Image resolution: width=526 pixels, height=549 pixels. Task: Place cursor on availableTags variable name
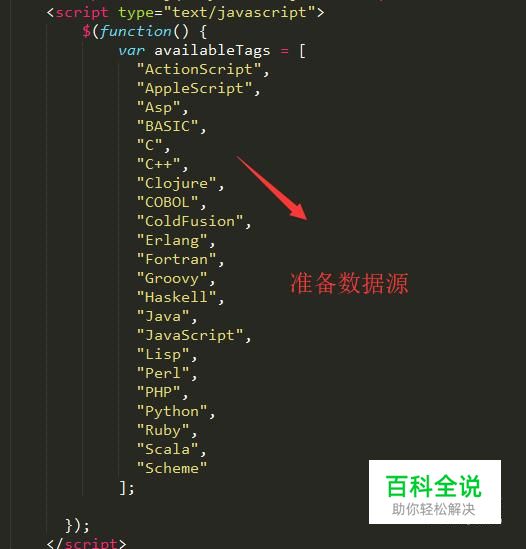(x=212, y=51)
